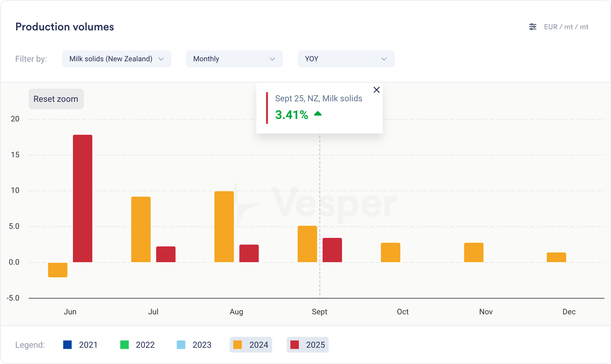Toggle the 2021 series in legend
Viewport: 611px width, 364px height.
pyautogui.click(x=81, y=345)
